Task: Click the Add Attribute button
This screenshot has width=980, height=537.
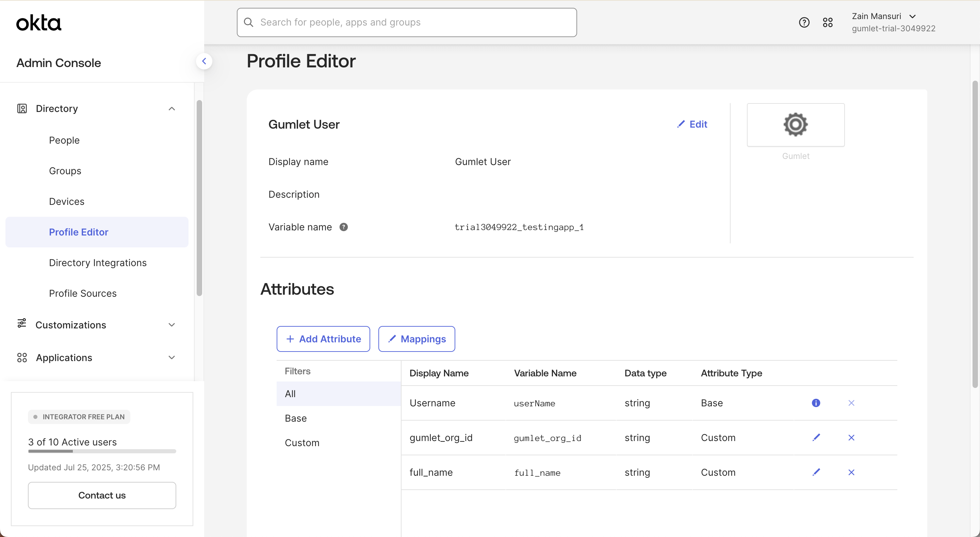Action: click(323, 339)
